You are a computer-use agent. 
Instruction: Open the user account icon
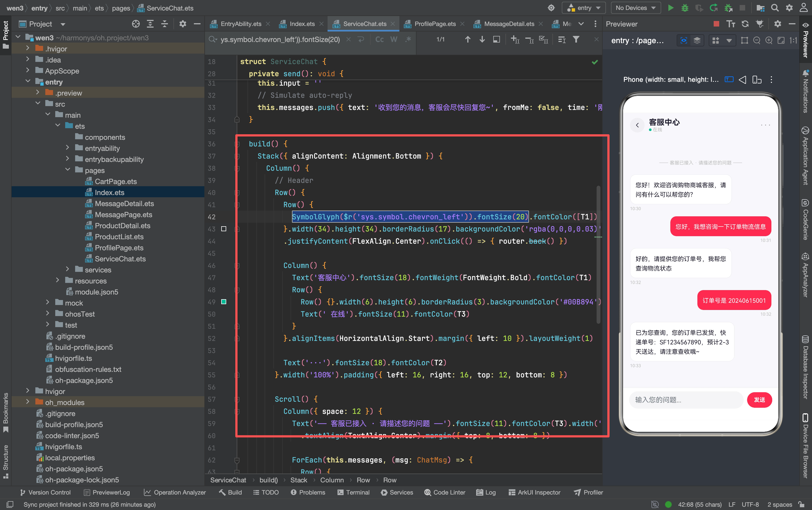pyautogui.click(x=804, y=8)
